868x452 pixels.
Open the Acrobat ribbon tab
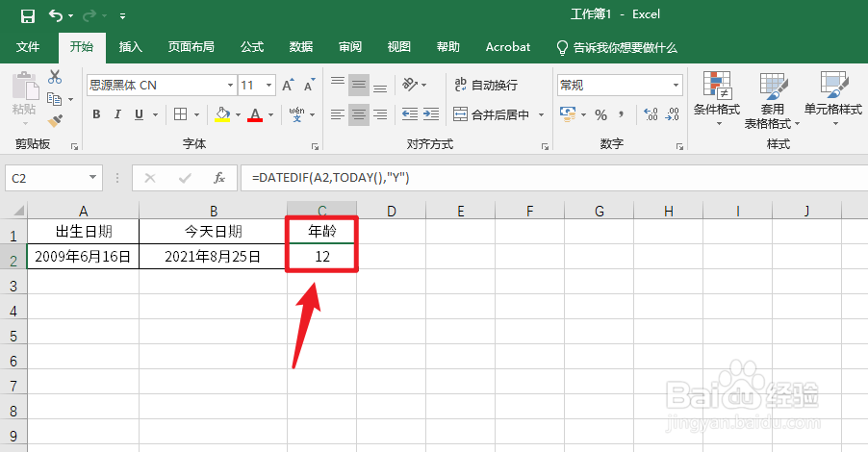pos(508,47)
